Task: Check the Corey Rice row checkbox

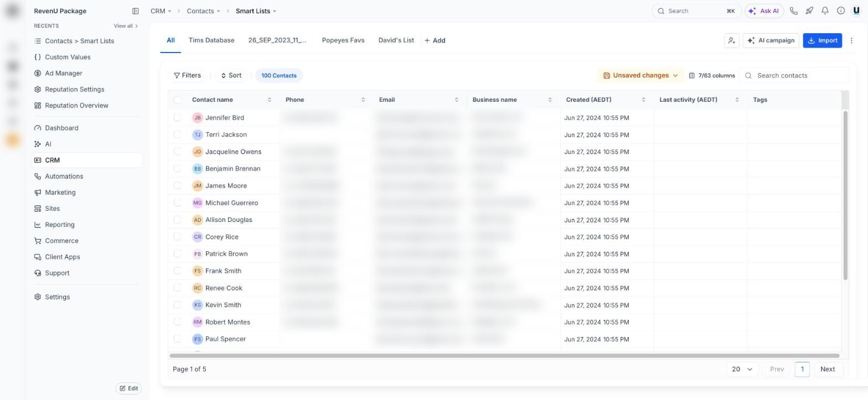Action: 177,237
